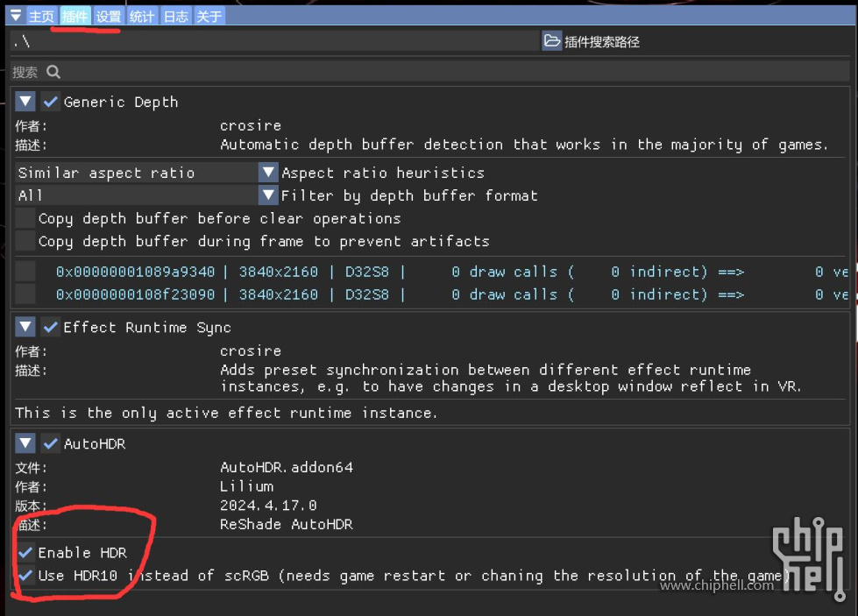Click the author name Lilium

247,486
